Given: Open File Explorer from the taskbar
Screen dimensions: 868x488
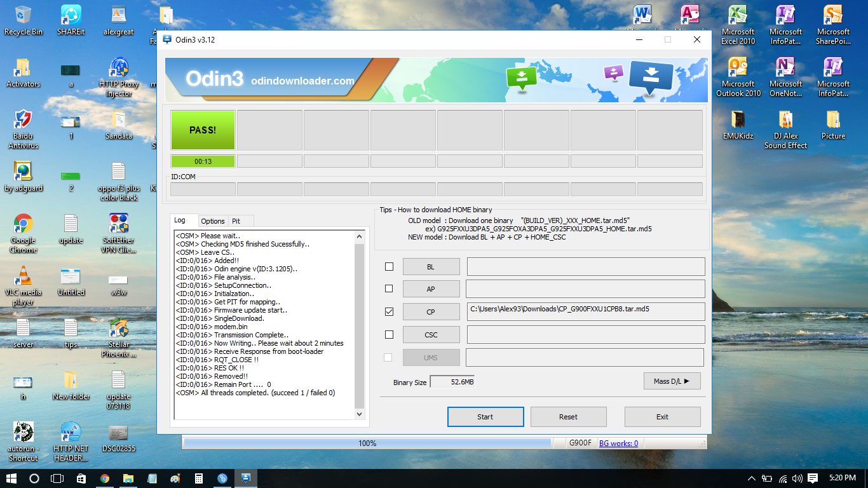Looking at the screenshot, I should (x=128, y=478).
